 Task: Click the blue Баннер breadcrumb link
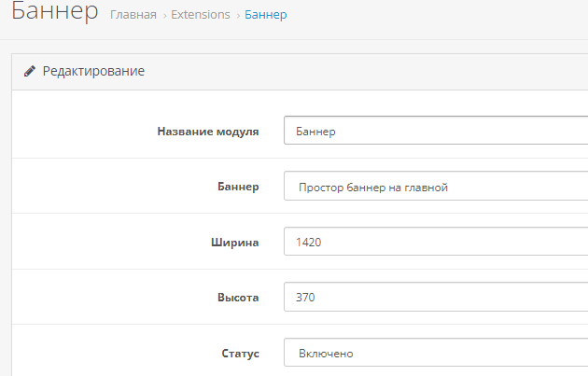(266, 15)
